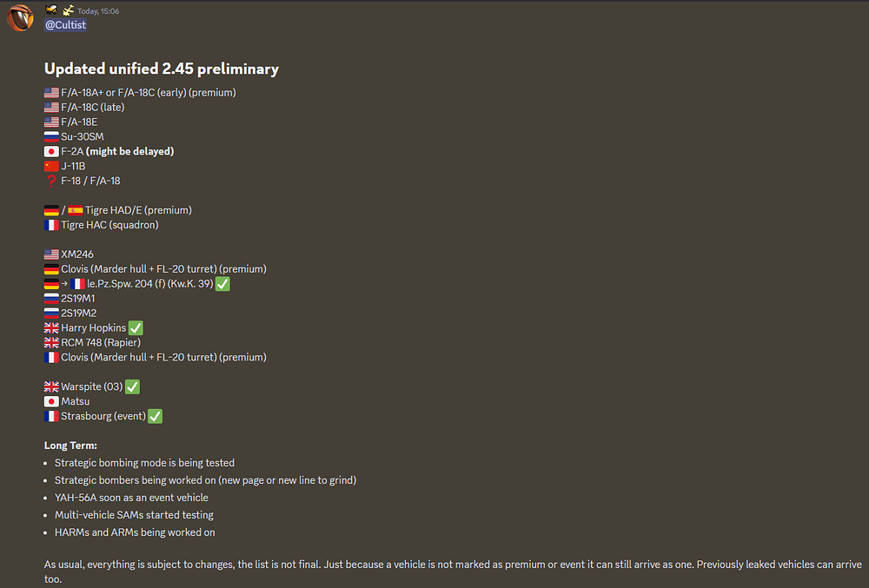The image size is (869, 588).
Task: Click the green checkmark after le.Pz.Spw. 204
Action: click(x=222, y=284)
